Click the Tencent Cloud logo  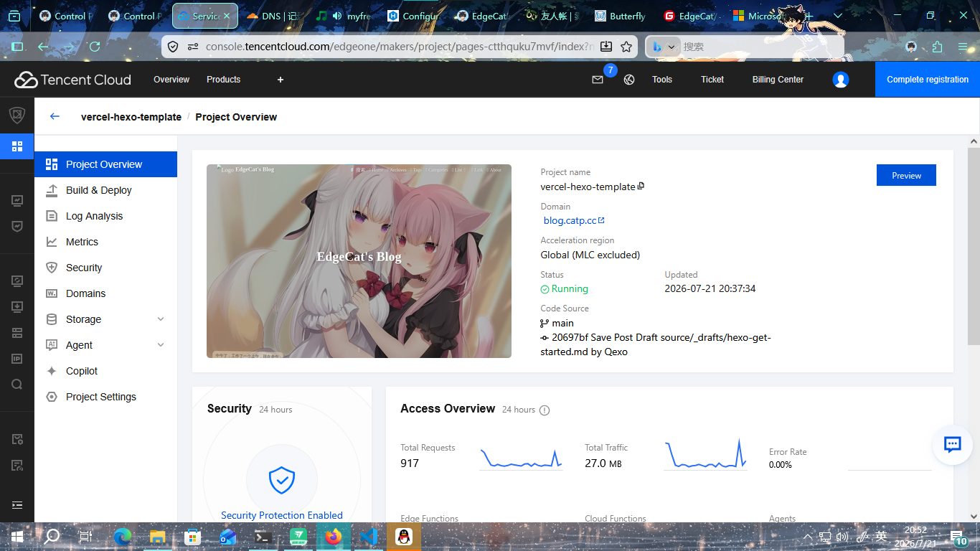(x=72, y=80)
